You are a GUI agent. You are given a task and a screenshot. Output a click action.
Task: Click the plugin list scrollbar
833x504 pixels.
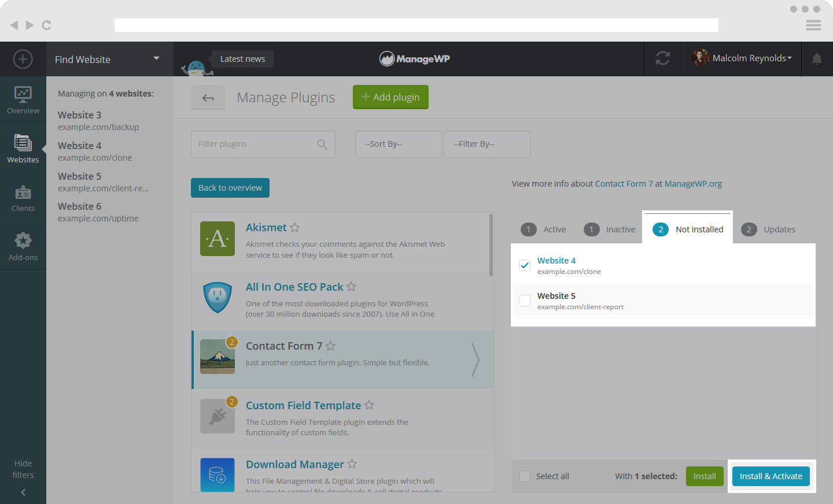click(x=491, y=245)
